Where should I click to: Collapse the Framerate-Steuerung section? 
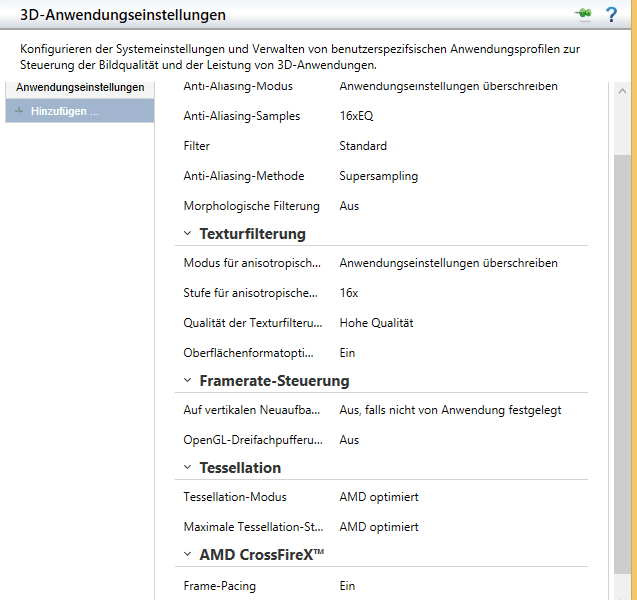187,381
